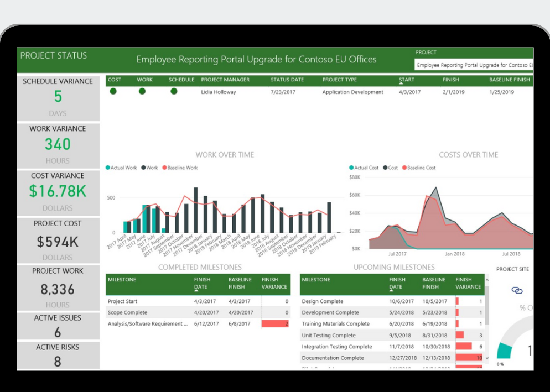The image size is (550, 392).
Task: Click the 2/1/2019 finish date
Action: click(454, 92)
